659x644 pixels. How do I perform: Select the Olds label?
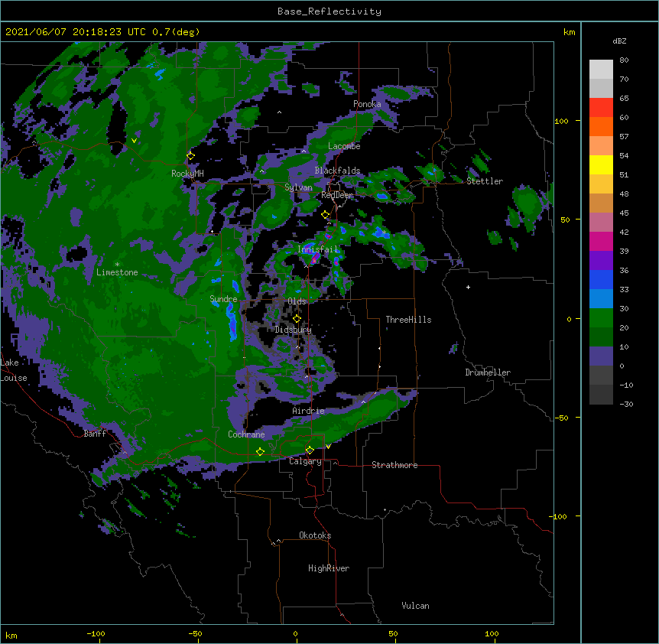coord(297,301)
